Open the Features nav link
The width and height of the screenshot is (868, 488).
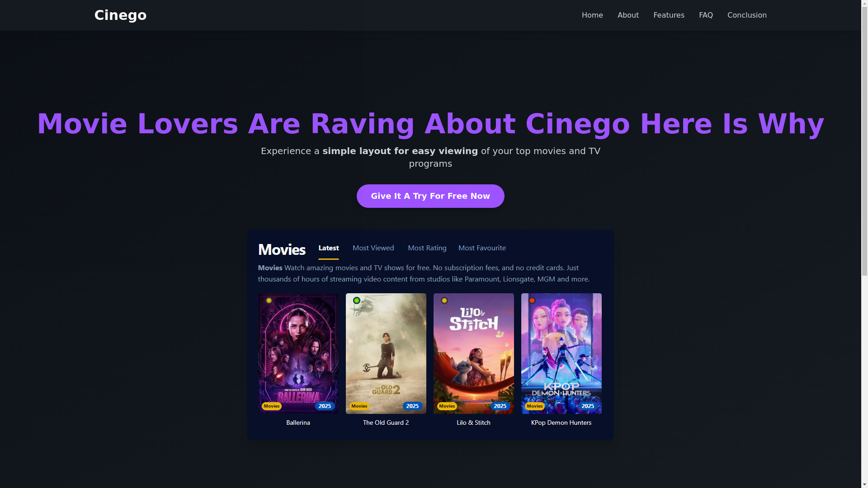coord(669,15)
